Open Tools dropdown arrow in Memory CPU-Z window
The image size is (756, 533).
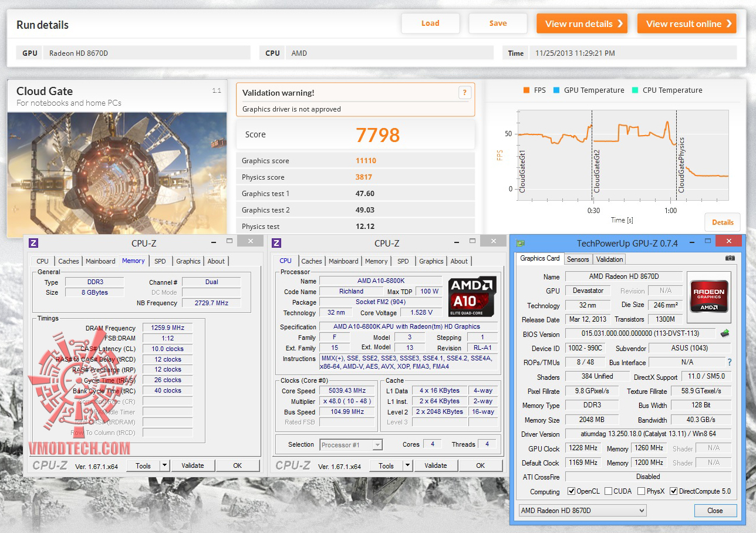[164, 465]
